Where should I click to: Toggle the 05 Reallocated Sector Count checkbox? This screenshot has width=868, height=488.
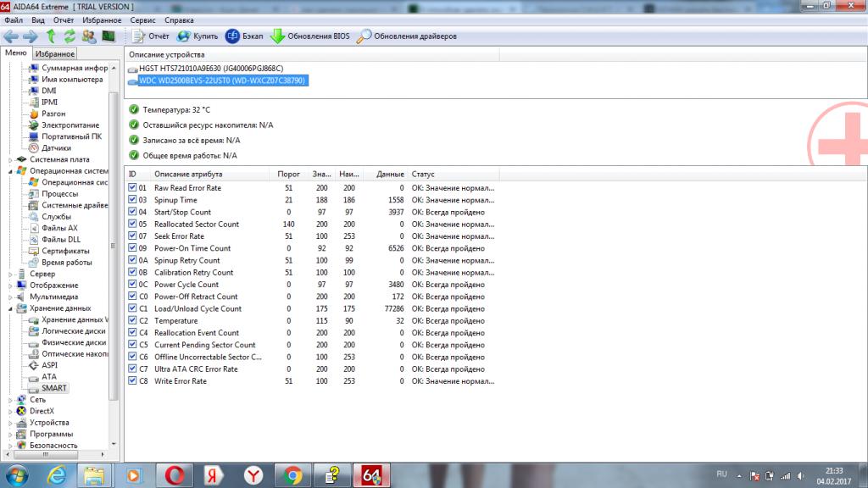pyautogui.click(x=132, y=224)
